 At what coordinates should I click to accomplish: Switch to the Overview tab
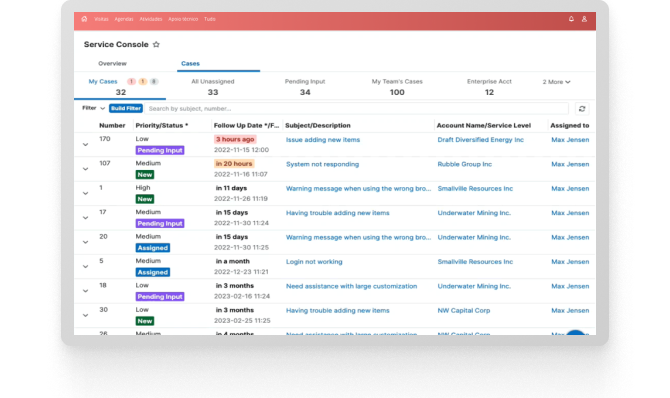click(x=112, y=63)
